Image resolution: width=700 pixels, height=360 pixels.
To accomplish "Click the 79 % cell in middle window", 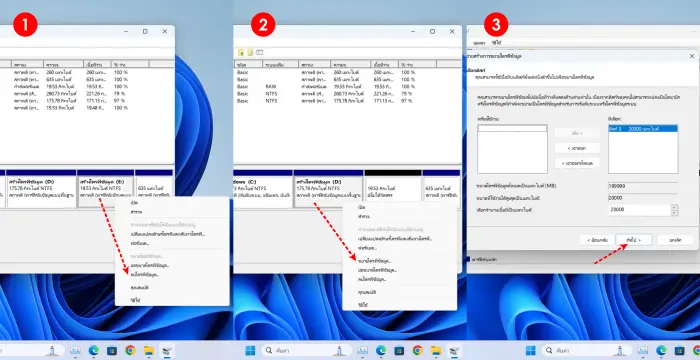I will [407, 94].
